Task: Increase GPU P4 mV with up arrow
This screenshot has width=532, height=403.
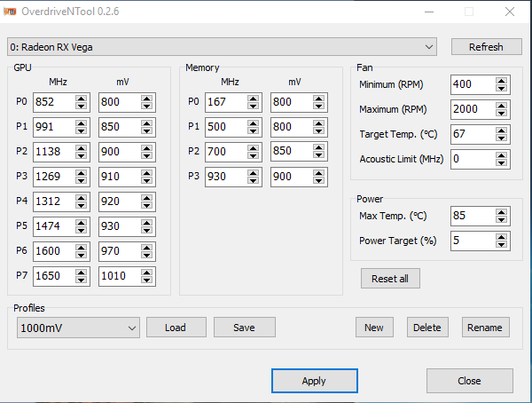Action: [146, 198]
